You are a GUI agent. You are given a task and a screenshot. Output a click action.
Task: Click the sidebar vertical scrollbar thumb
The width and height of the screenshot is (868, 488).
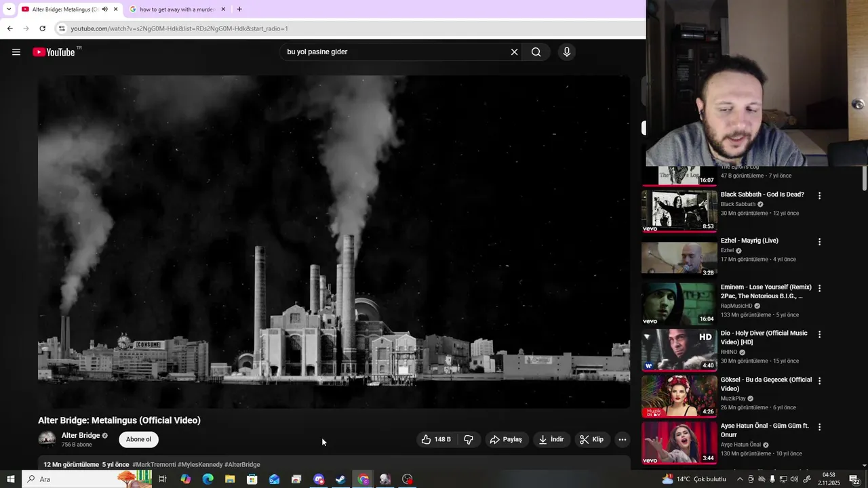tap(864, 178)
